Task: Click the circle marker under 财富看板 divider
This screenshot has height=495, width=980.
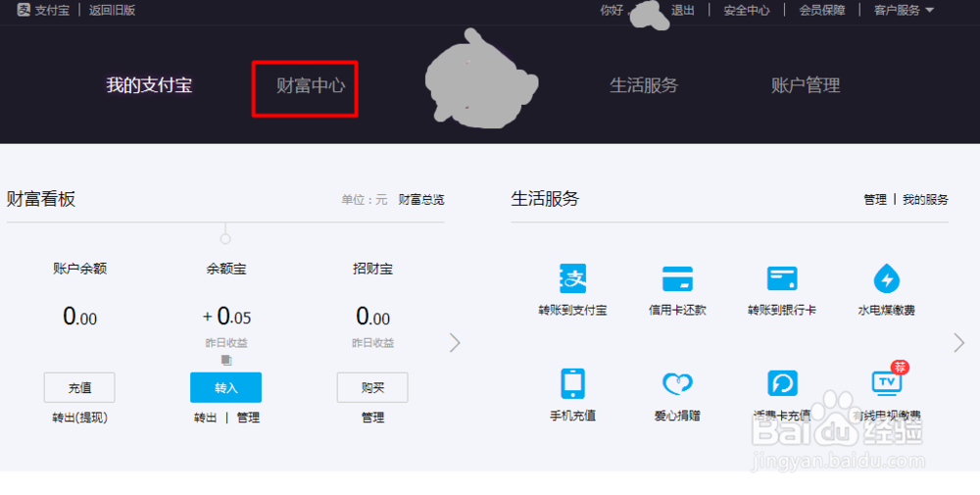Action: pyautogui.click(x=225, y=239)
